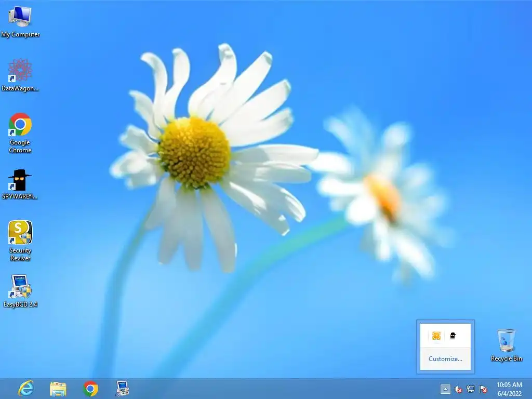Open the EasyBCD taskbar icon
Image resolution: width=532 pixels, height=399 pixels.
[x=122, y=389]
